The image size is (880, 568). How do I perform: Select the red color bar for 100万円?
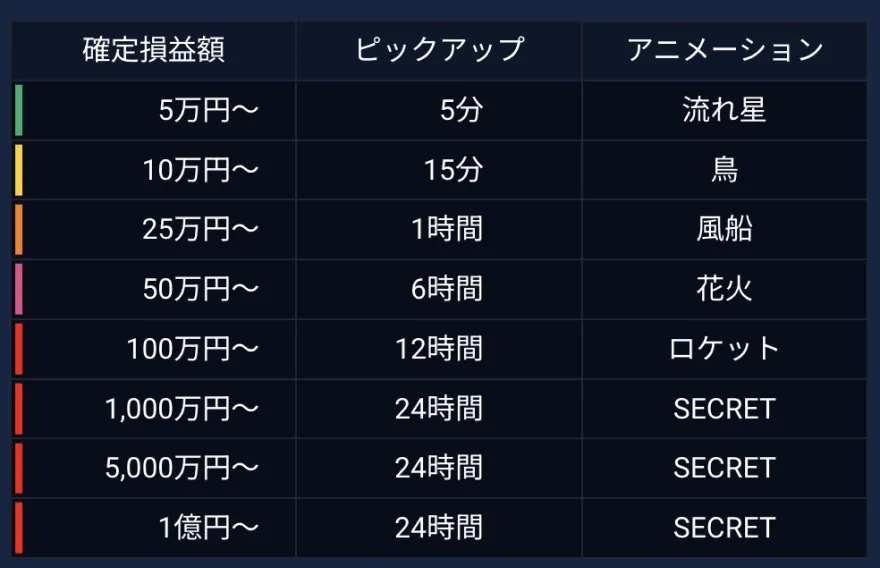(x=18, y=349)
